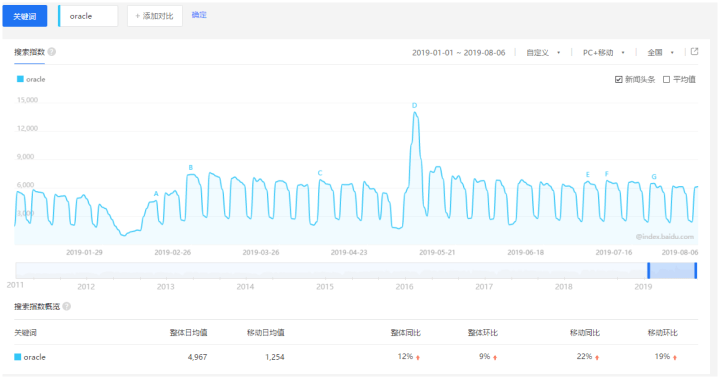This screenshot has width=720, height=379.
Task: Toggle the oracle legend swatch above chart
Action: pos(20,79)
